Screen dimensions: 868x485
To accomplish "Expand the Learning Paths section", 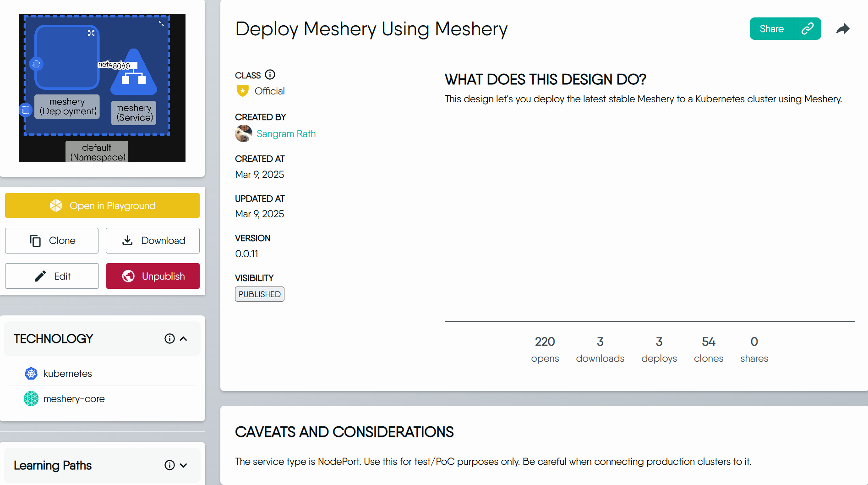I will (x=184, y=465).
